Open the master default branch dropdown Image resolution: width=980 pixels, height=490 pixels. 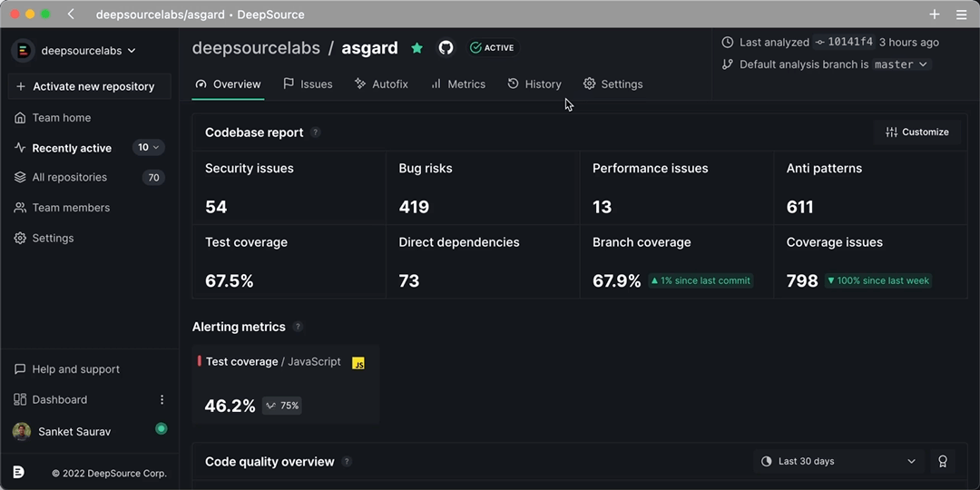coord(901,64)
